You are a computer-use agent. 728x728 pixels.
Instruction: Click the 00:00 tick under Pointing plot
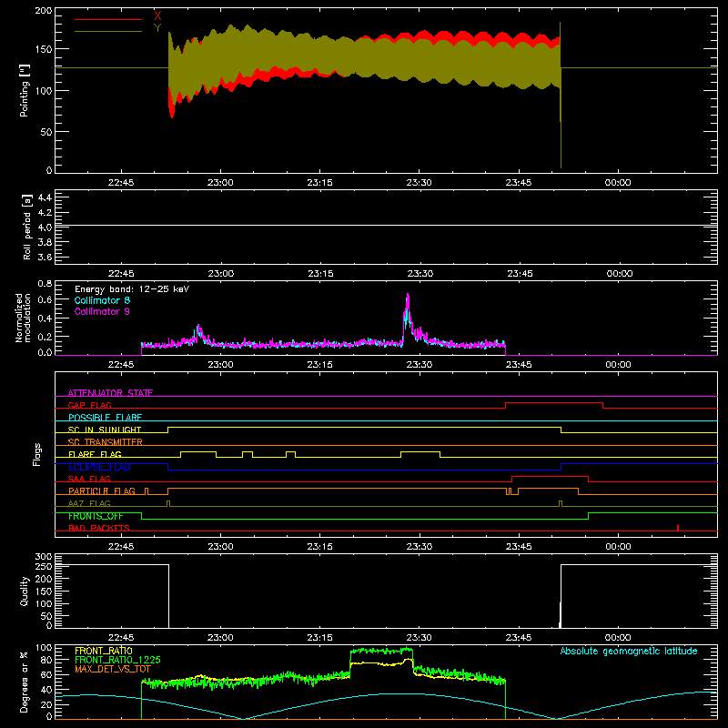point(618,183)
